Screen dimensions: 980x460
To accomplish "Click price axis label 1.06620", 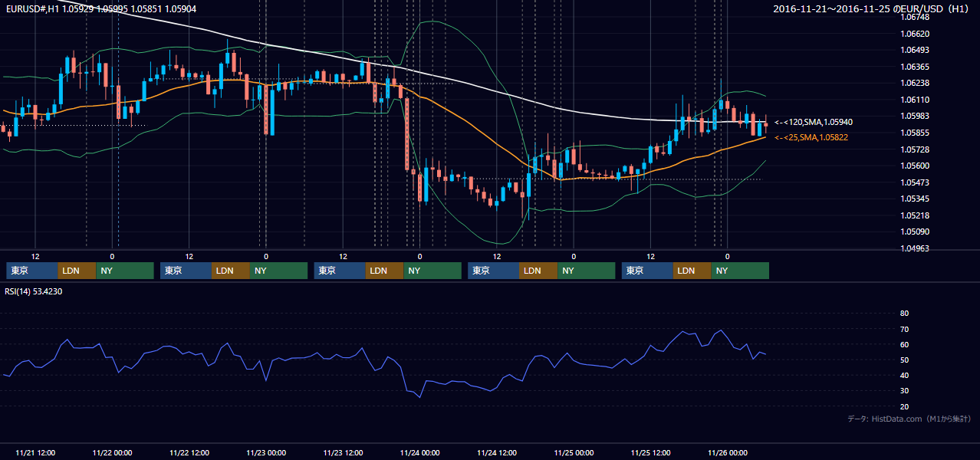I will tap(913, 34).
